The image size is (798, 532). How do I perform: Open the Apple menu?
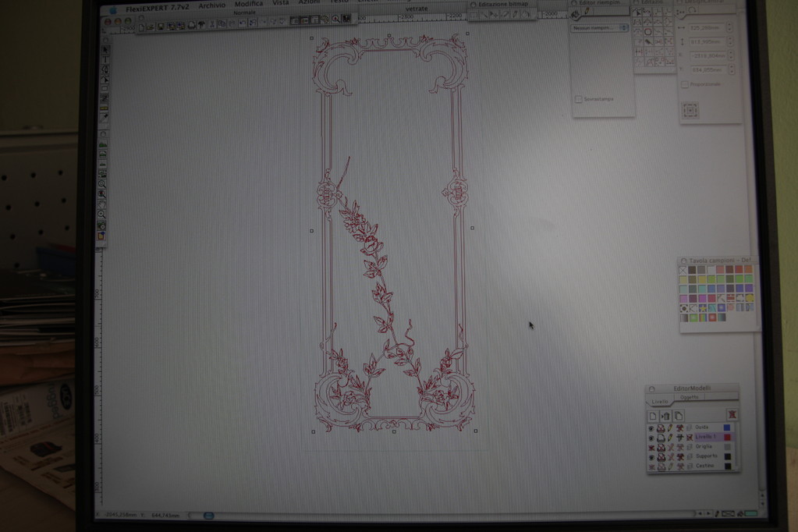tap(113, 10)
